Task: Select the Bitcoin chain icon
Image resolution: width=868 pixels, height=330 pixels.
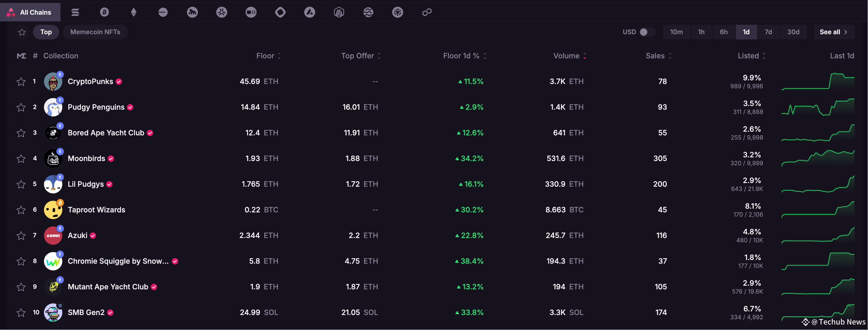Action: pyautogui.click(x=104, y=13)
